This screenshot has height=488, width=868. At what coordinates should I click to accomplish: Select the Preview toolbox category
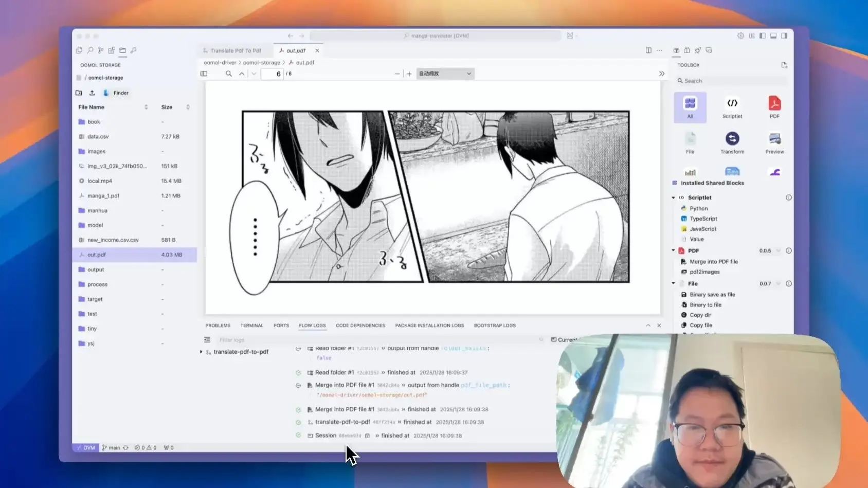[774, 143]
